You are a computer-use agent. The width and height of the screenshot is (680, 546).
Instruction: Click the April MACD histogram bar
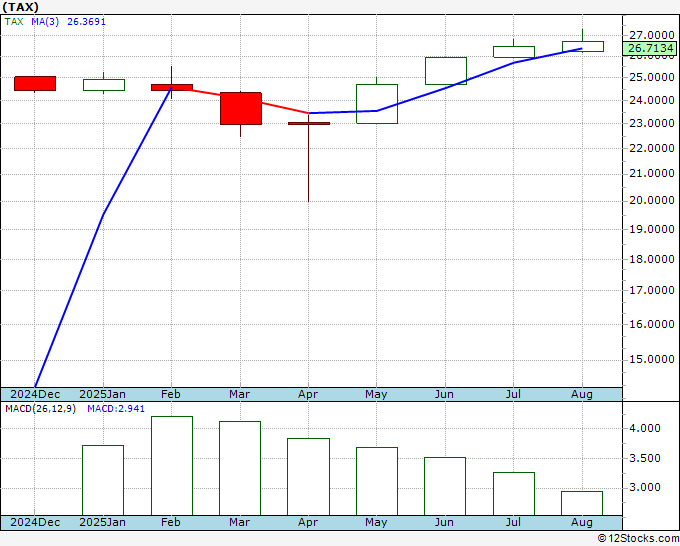[x=308, y=477]
